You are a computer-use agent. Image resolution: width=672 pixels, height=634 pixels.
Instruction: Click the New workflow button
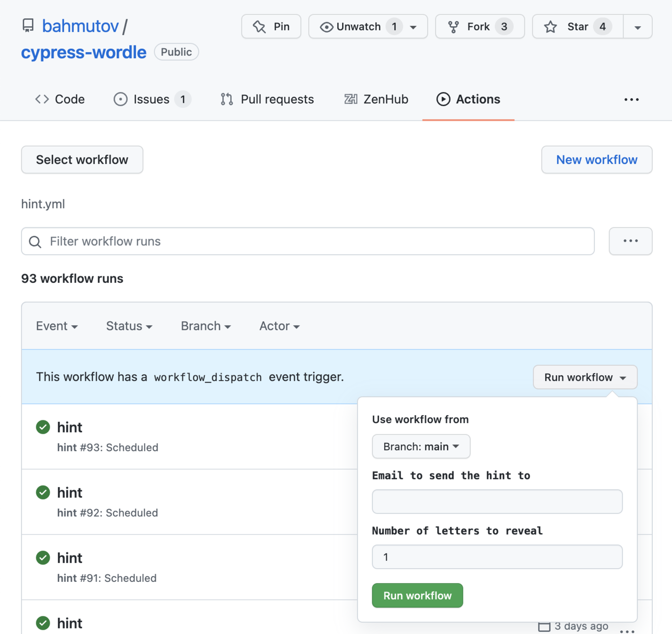click(597, 160)
